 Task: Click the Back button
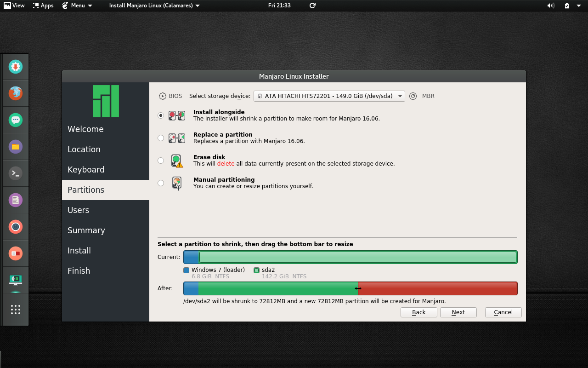419,312
